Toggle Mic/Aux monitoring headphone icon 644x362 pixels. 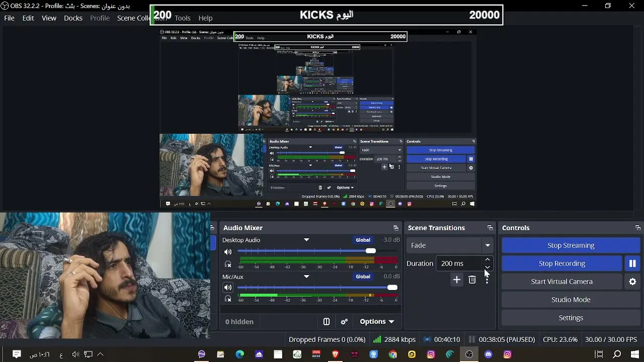click(x=228, y=299)
